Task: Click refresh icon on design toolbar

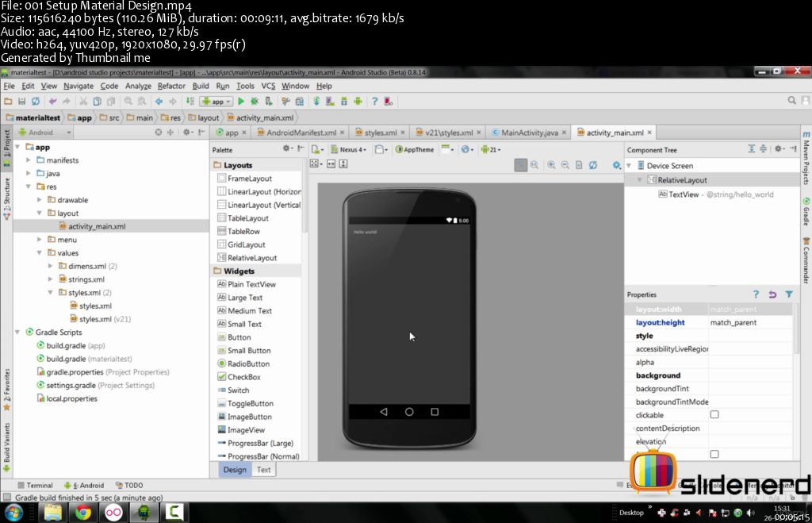Action: (593, 165)
